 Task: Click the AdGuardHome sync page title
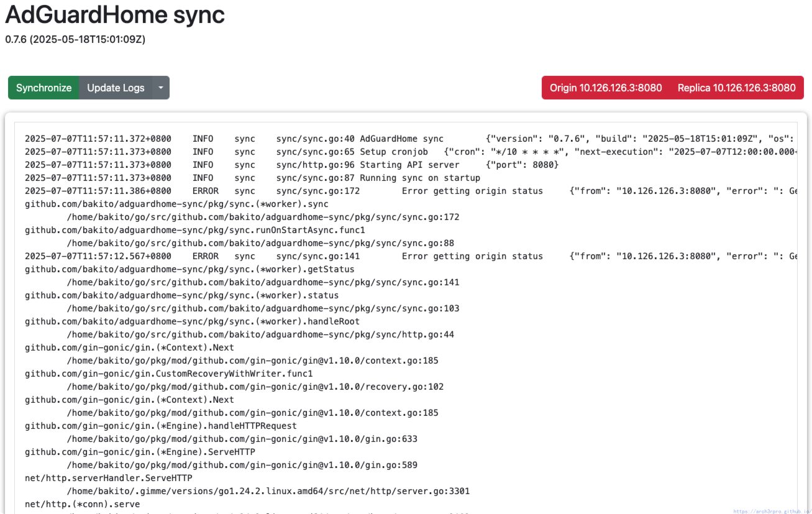pyautogui.click(x=115, y=14)
